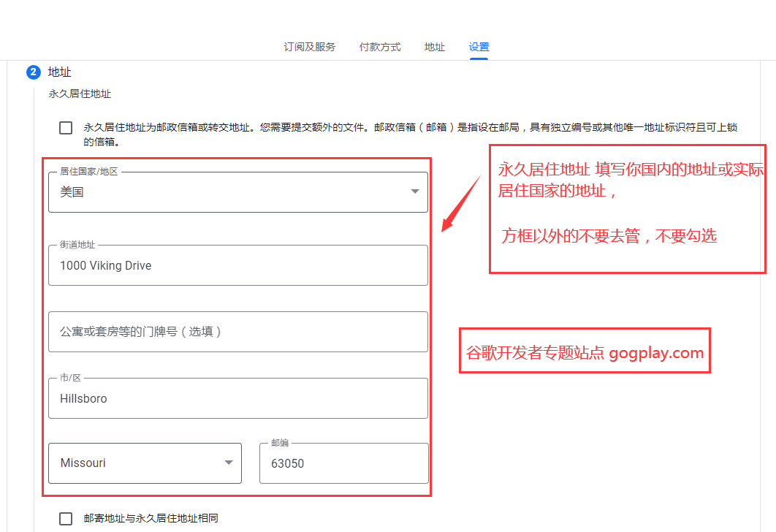Focus the 街道地址 field with 1000 Viking Drive

[x=238, y=265]
